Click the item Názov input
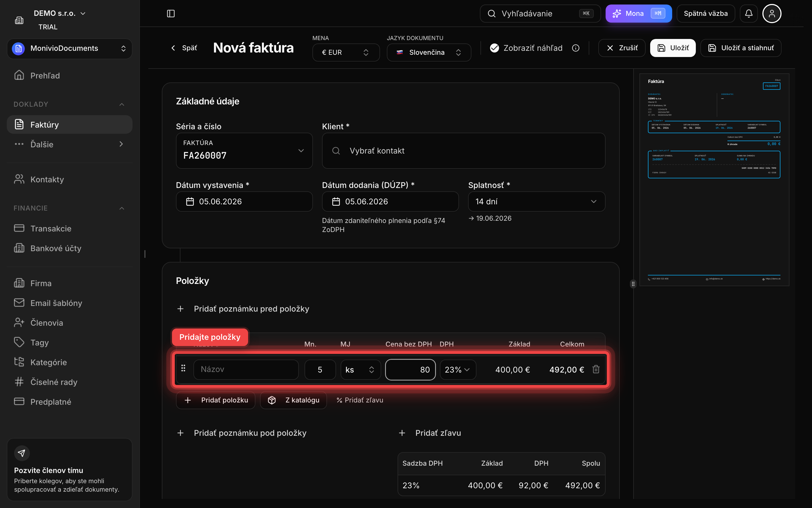Screen dimensions: 812x508 (246, 370)
